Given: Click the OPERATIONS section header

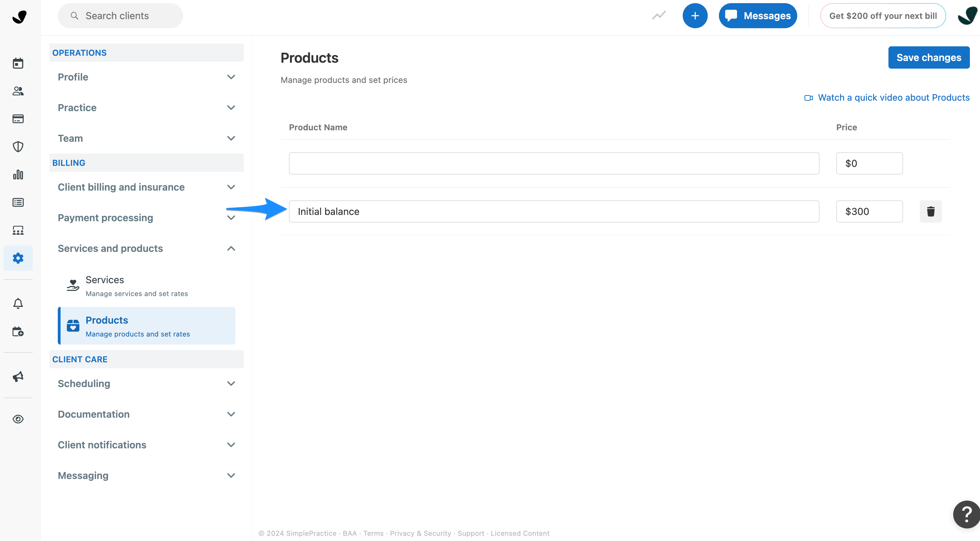Looking at the screenshot, I should [x=147, y=53].
